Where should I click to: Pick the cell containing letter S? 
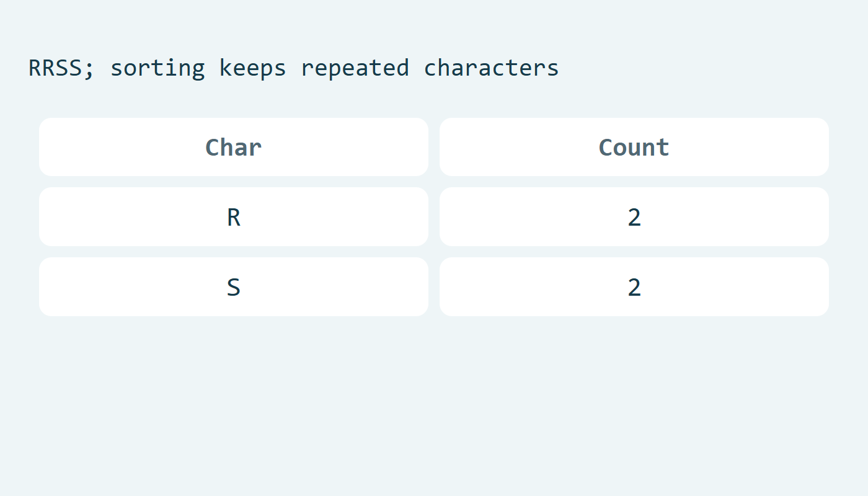[x=234, y=287]
